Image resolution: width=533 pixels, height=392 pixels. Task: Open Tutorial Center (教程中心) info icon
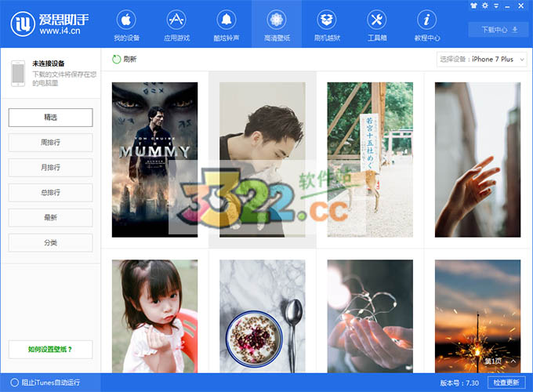427,20
